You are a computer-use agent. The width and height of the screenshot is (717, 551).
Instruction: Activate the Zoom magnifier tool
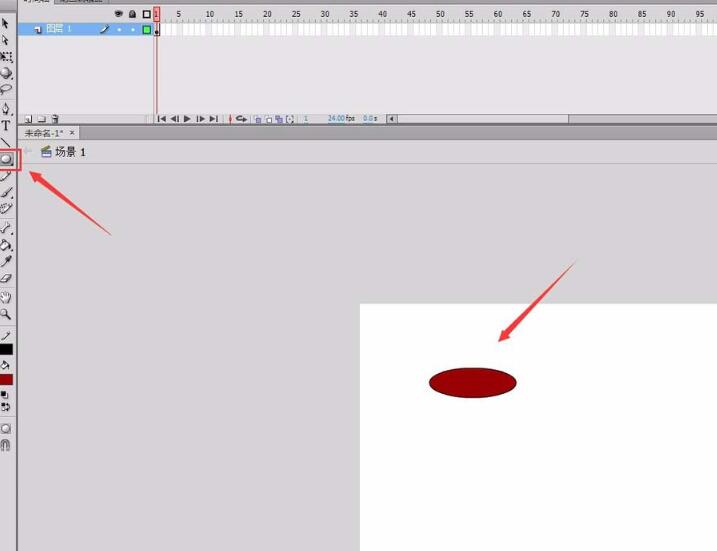click(6, 313)
